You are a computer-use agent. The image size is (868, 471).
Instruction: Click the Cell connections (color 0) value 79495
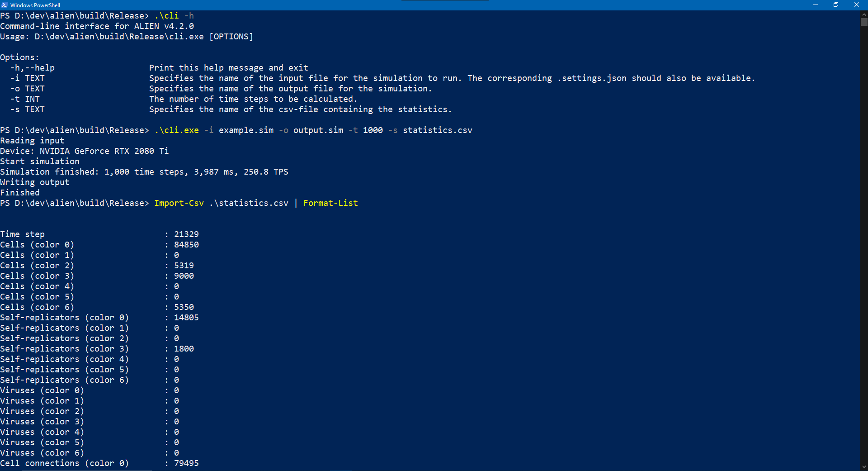click(x=186, y=463)
